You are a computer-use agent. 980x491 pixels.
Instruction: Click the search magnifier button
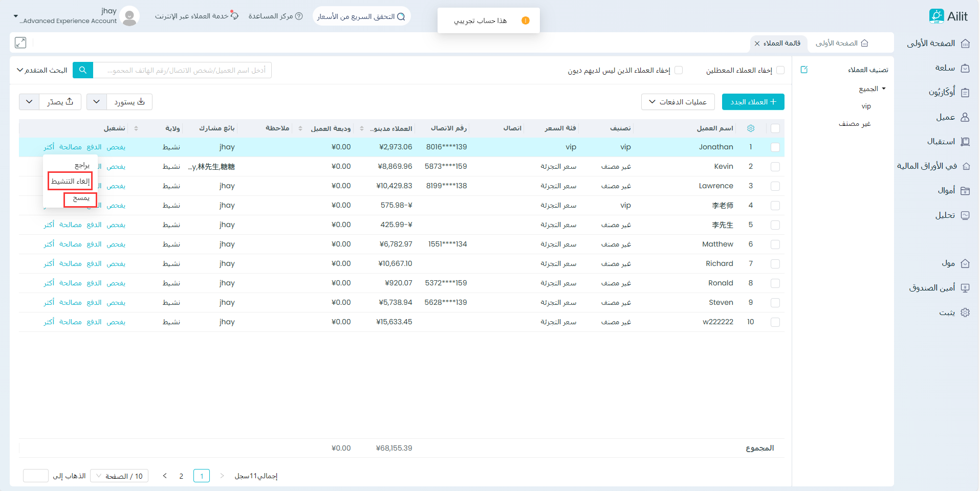point(83,70)
